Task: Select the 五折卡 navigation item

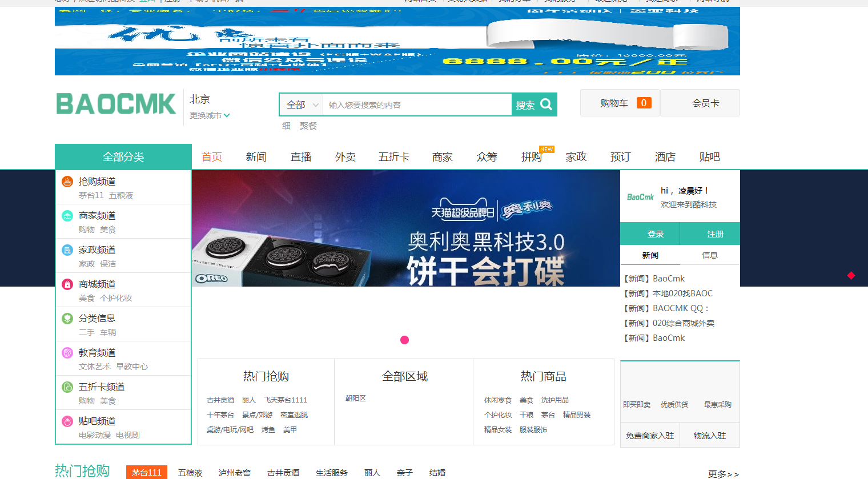Action: tap(393, 157)
